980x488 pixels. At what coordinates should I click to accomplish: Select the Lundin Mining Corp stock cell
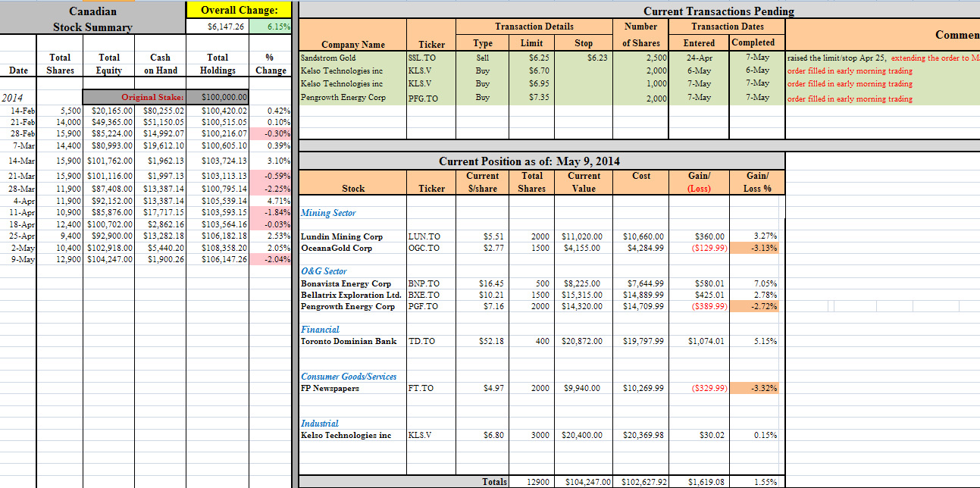point(353,237)
